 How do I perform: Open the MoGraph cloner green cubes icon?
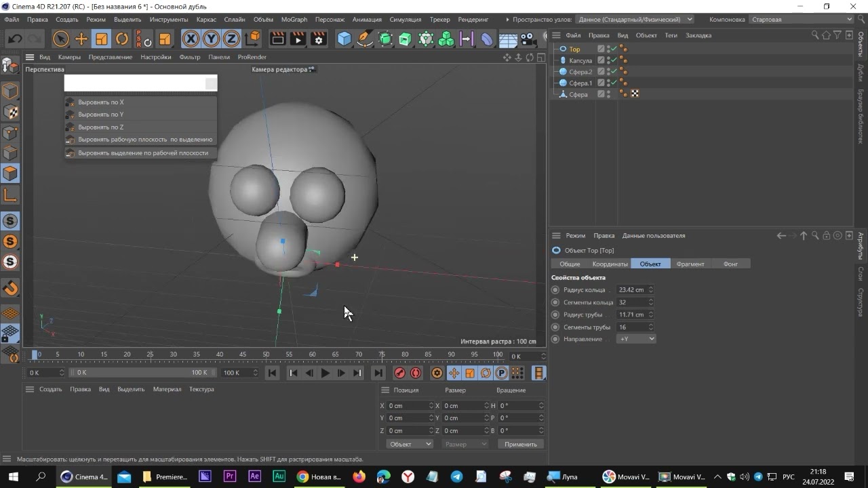(446, 39)
